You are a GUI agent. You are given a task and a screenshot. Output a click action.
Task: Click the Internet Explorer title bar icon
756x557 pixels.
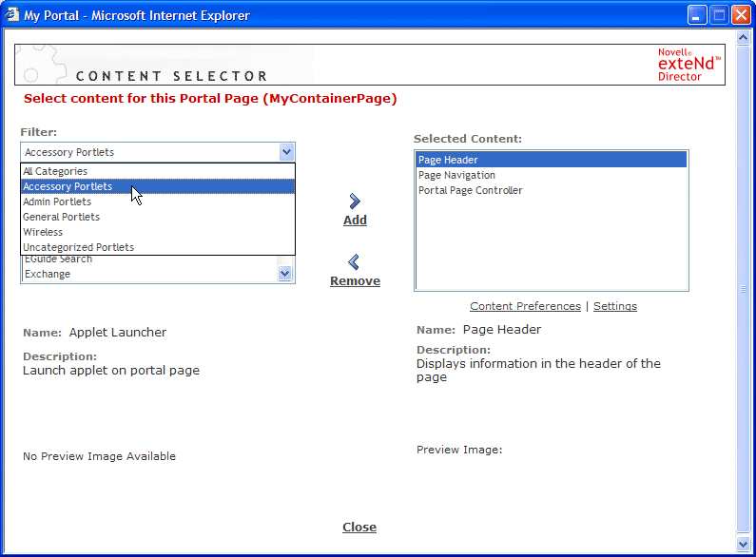(12, 15)
